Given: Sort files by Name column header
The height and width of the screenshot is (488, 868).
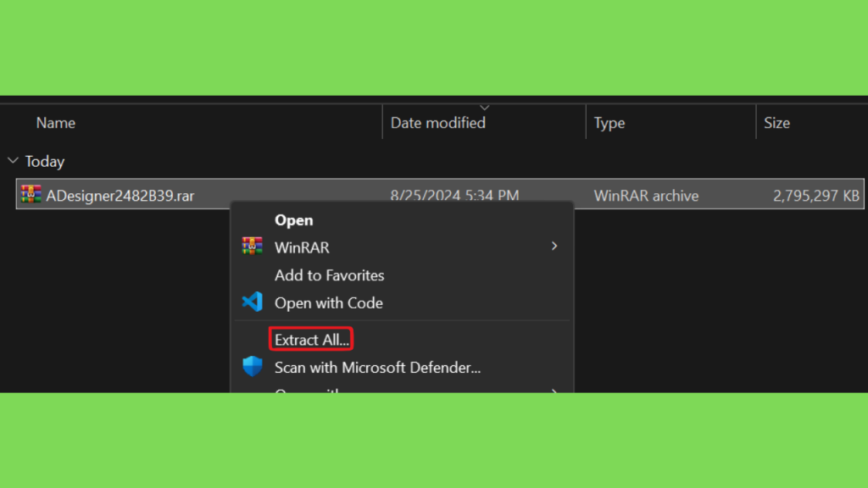Looking at the screenshot, I should (56, 123).
